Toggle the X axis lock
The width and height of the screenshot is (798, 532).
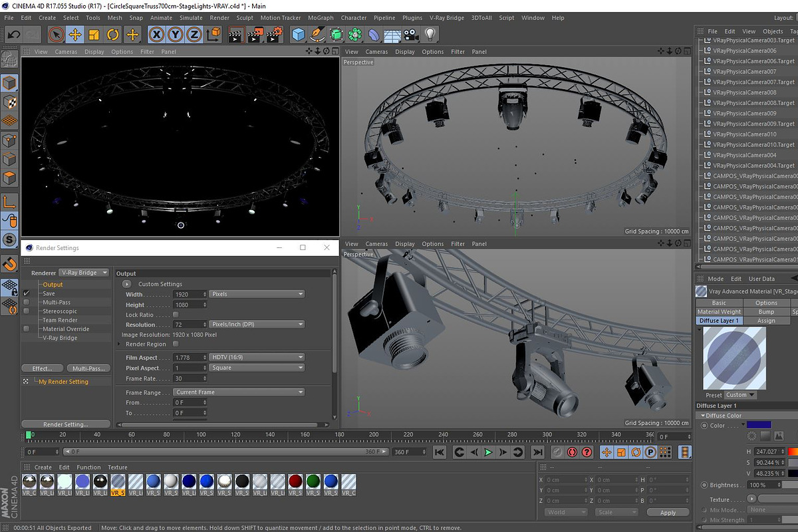click(156, 34)
